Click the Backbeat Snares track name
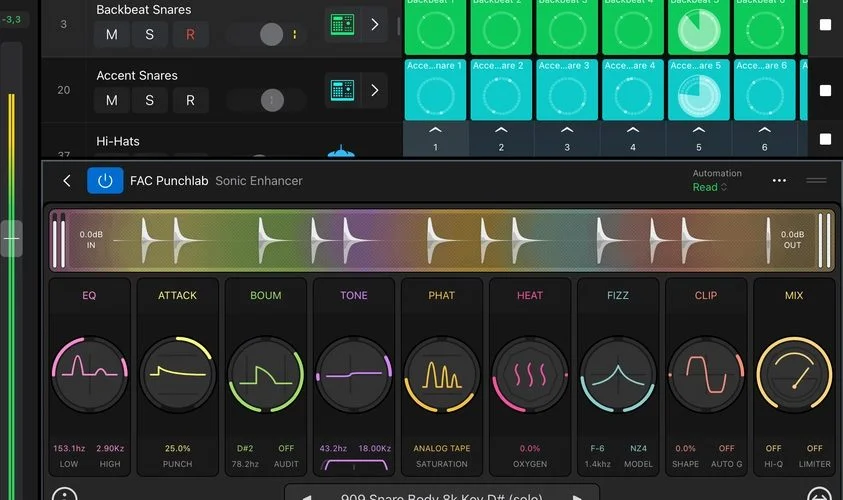 (x=144, y=10)
